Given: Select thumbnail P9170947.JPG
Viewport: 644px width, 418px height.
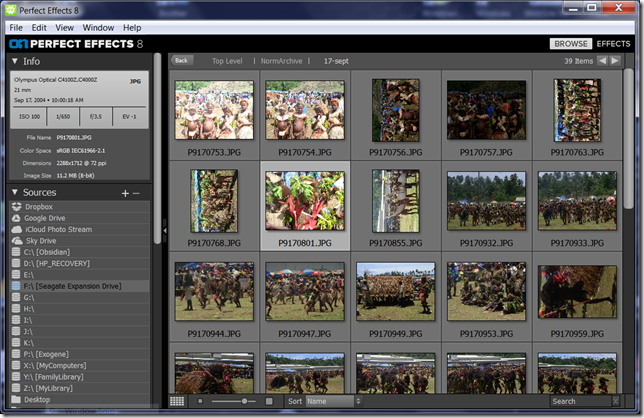Looking at the screenshot, I should click(305, 292).
